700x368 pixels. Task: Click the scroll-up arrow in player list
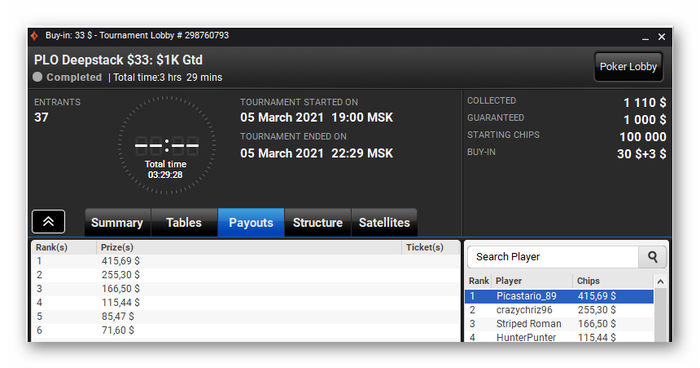(x=660, y=281)
